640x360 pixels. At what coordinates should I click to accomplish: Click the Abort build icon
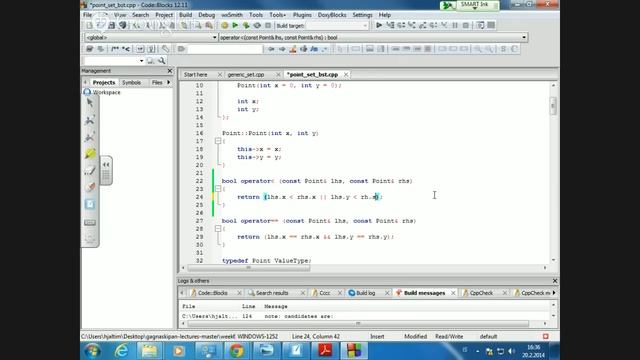[x=268, y=25]
